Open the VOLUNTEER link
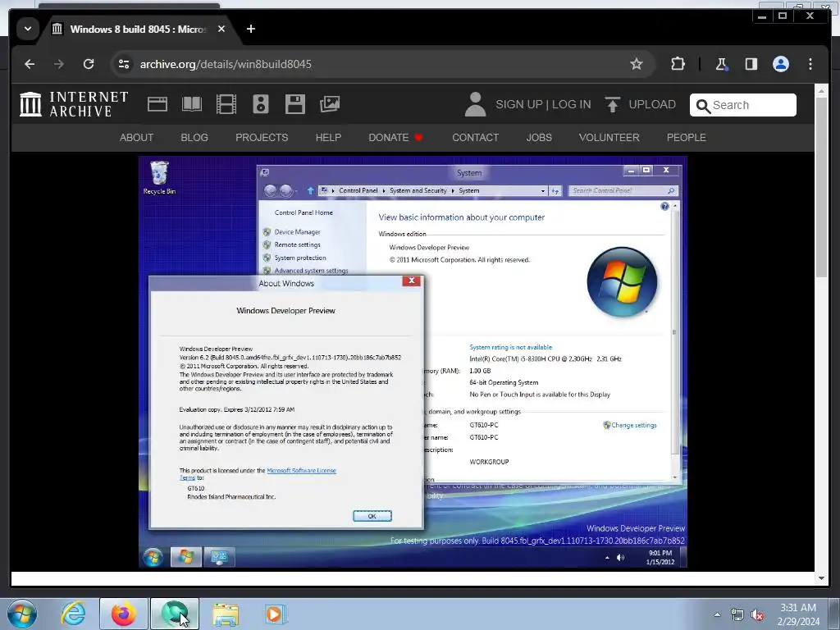840x630 pixels. [x=609, y=138]
